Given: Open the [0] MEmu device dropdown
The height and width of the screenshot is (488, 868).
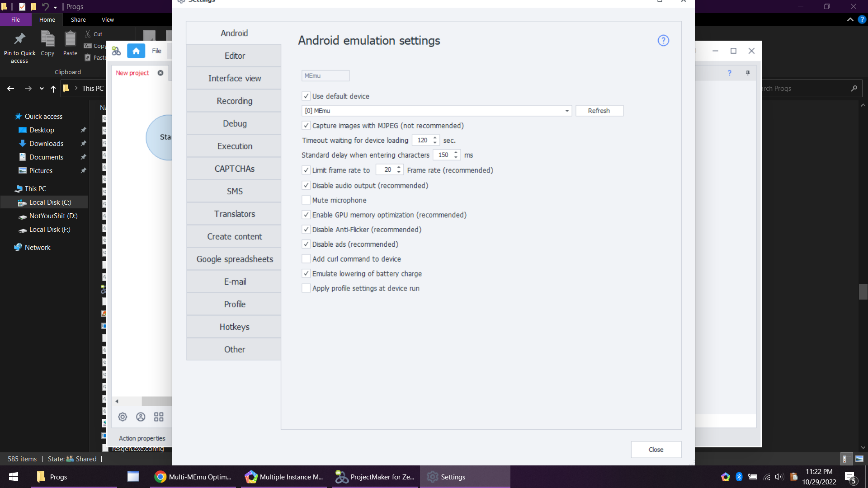Looking at the screenshot, I should tap(566, 111).
